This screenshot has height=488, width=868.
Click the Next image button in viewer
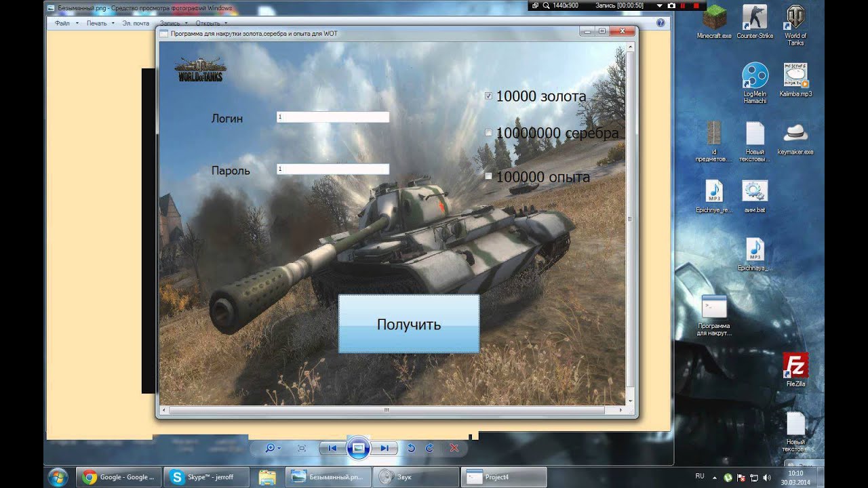click(383, 448)
